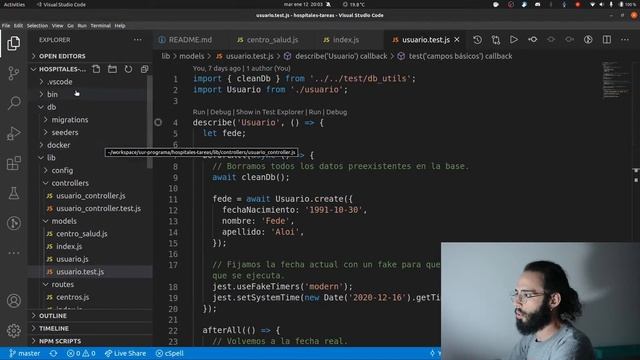Open the Manage gear icon

13,330
